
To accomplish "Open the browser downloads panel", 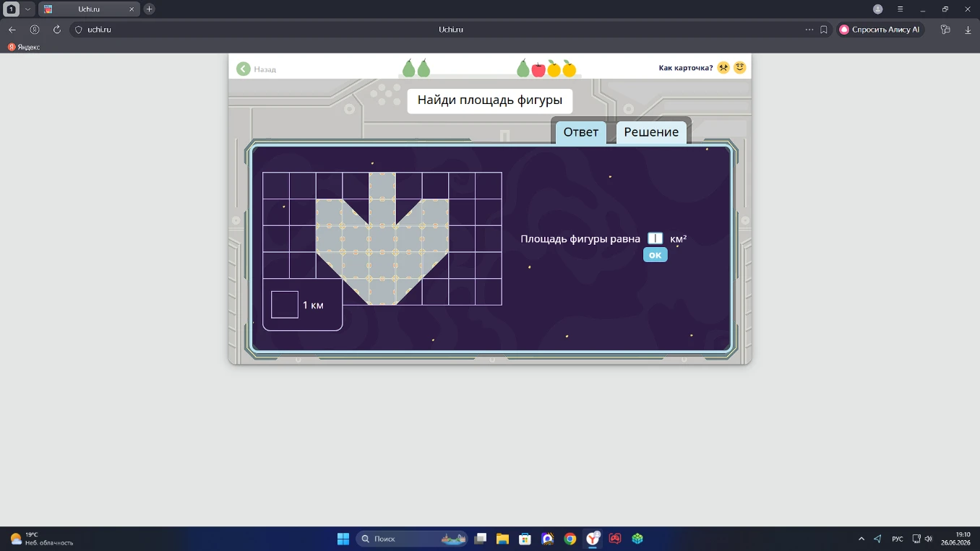I will (968, 30).
